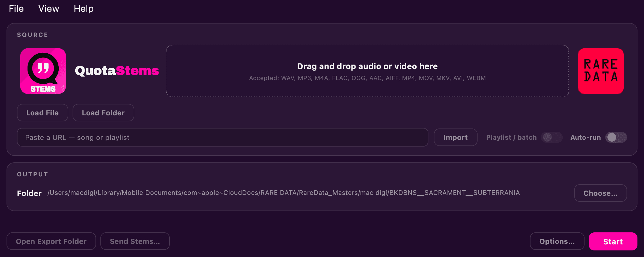Open the Help menu
Screen dimensions: 644x257
pos(84,8)
